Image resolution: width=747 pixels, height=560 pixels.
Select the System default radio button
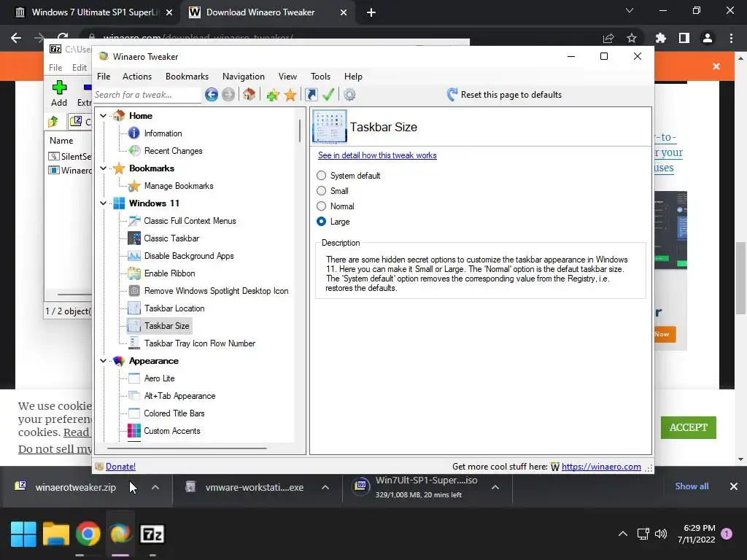pos(322,176)
